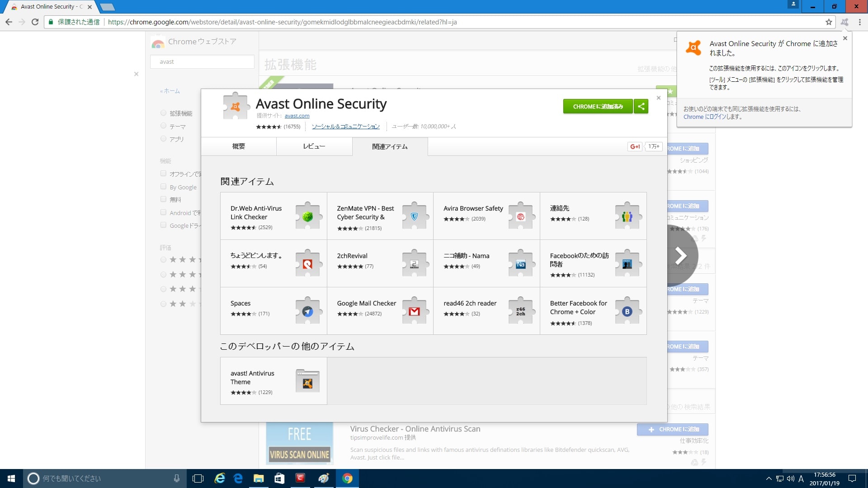
Task: Open Spaces extension icon
Action: 308,311
